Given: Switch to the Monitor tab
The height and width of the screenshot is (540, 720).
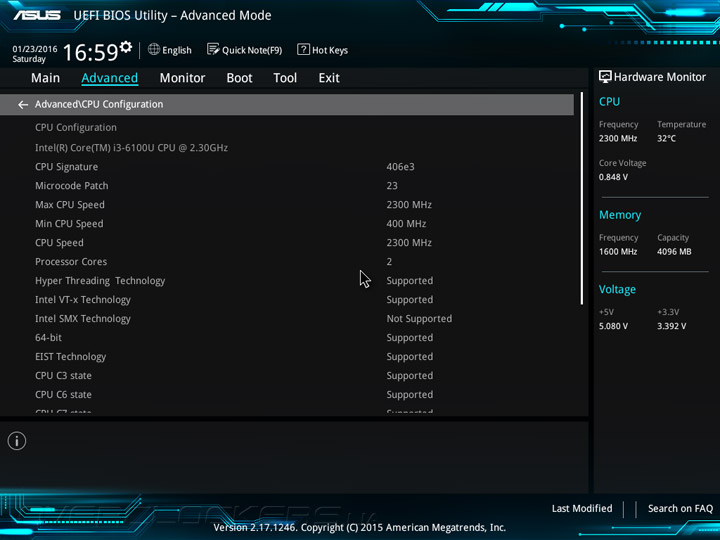Looking at the screenshot, I should pos(182,78).
